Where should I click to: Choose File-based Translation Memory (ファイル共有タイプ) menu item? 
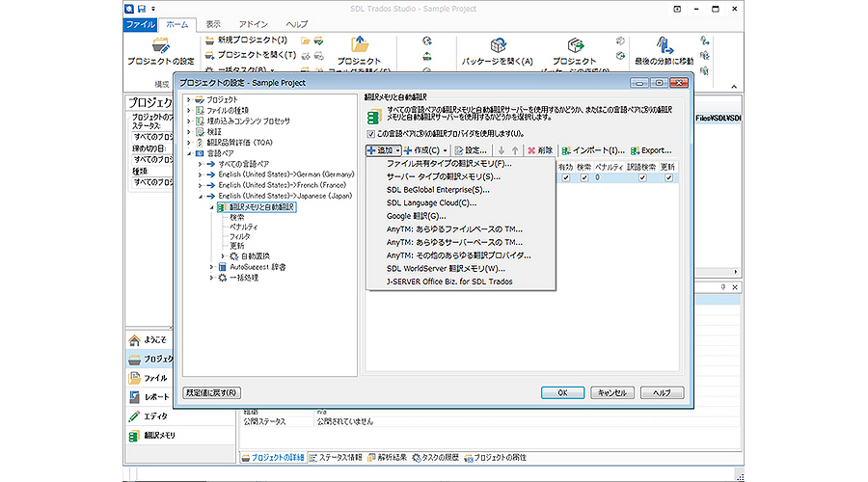[x=460, y=164]
